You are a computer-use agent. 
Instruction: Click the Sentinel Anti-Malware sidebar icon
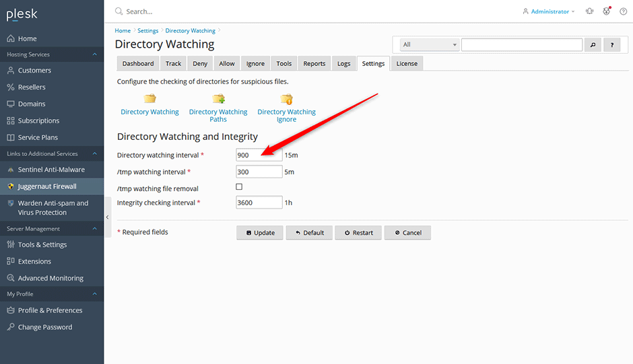click(x=11, y=170)
